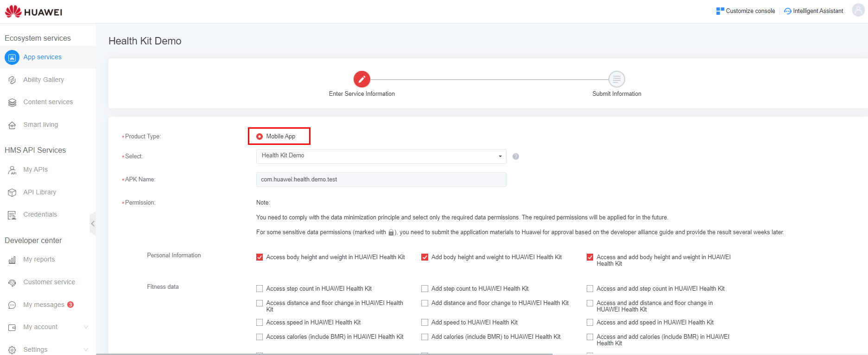Click the Submit Information step icon
868x355 pixels.
click(x=617, y=79)
